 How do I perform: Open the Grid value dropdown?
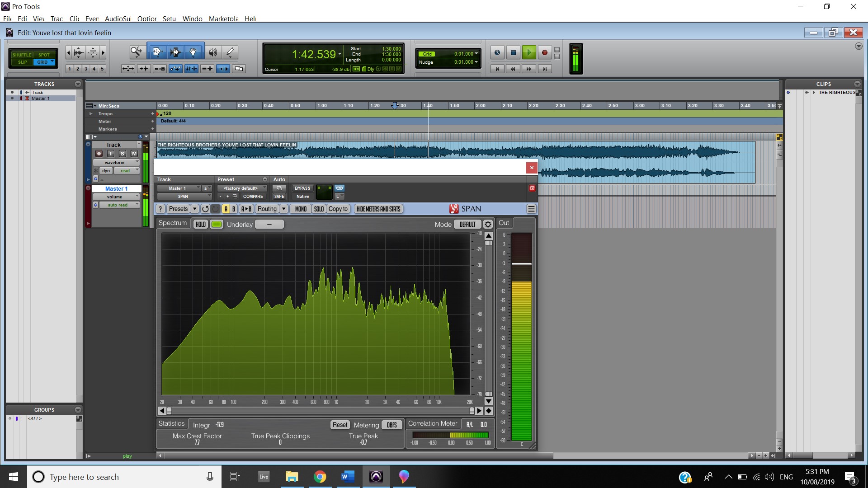476,54
